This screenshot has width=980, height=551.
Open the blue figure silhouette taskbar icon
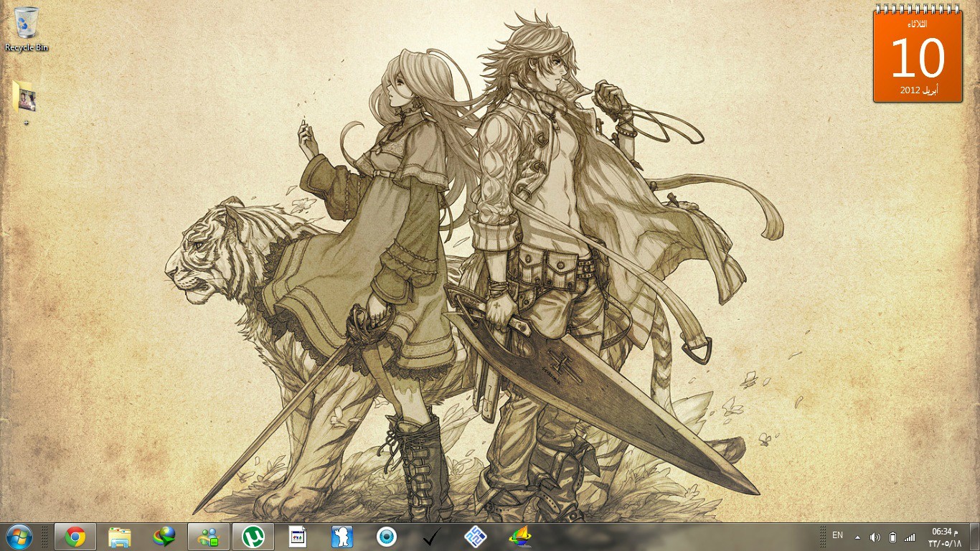pyautogui.click(x=342, y=537)
